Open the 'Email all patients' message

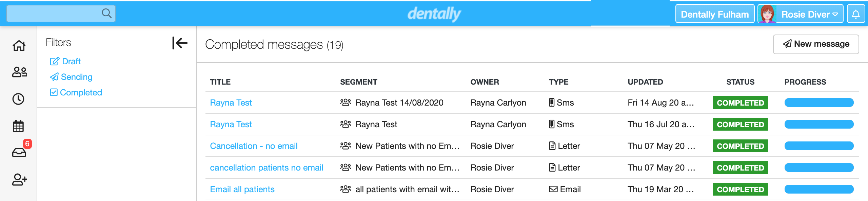coord(242,189)
